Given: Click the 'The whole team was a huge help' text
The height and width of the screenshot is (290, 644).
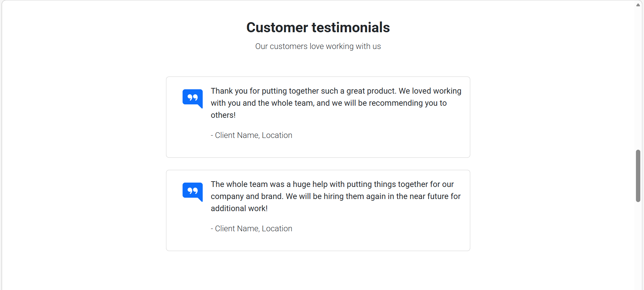Looking at the screenshot, I should (x=336, y=196).
